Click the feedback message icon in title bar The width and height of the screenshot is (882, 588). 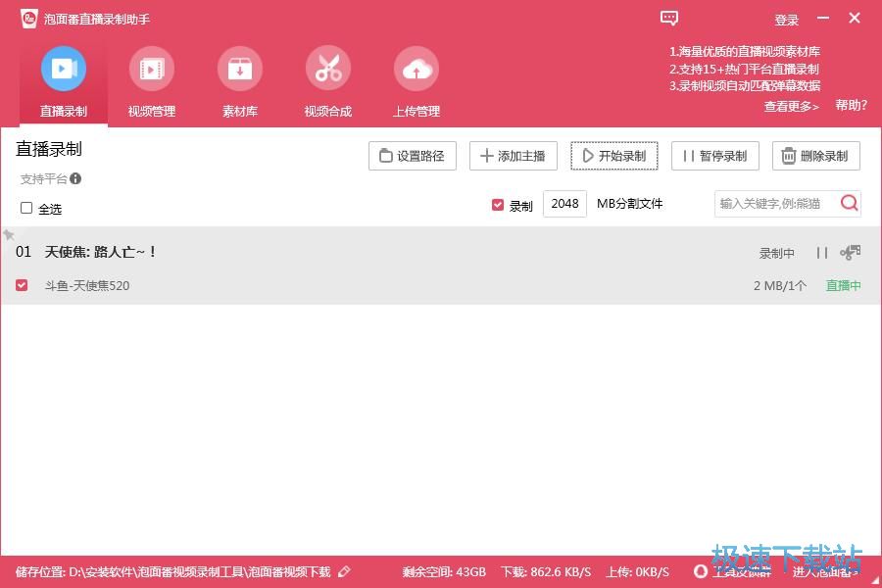point(668,19)
